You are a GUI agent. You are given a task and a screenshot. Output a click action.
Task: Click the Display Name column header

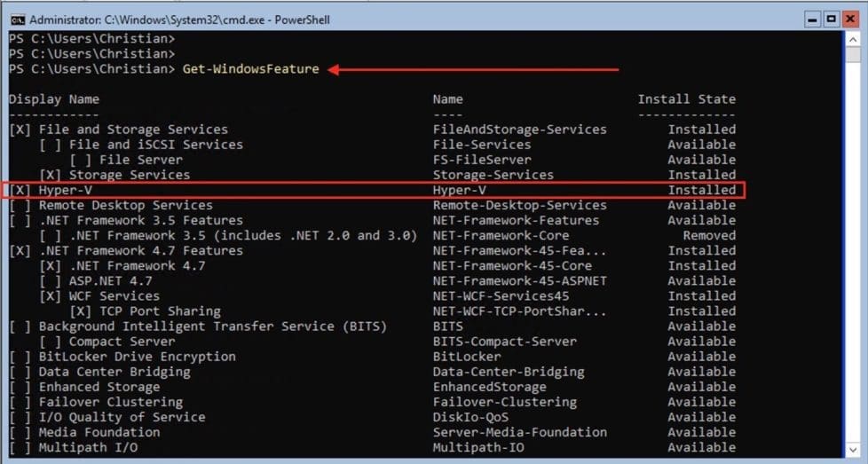(x=54, y=99)
